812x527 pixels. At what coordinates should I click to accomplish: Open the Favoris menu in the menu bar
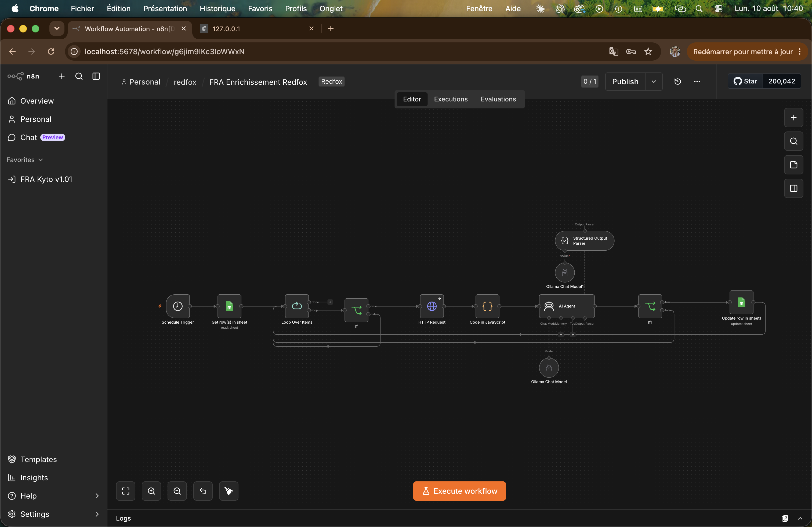[x=260, y=9]
